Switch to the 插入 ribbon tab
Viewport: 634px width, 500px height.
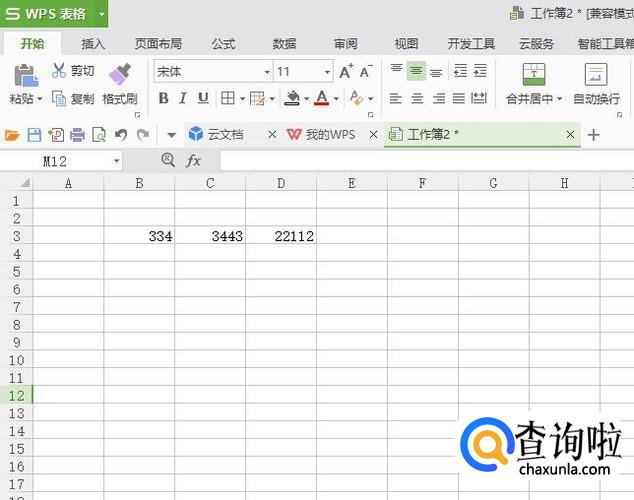pos(93,44)
